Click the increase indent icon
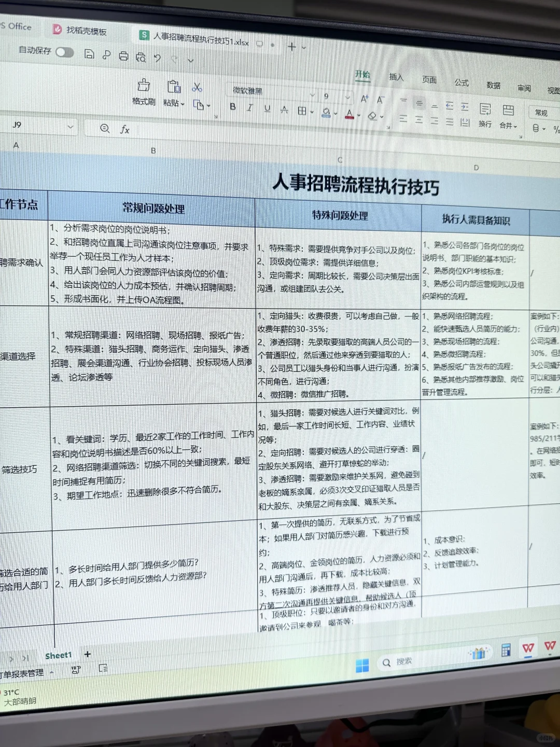Viewport: 560px width, 747px height. click(465, 107)
